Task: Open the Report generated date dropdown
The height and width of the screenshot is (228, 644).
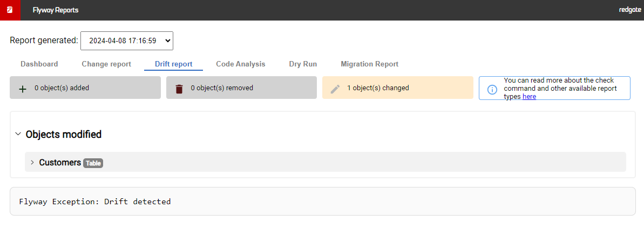Action: pos(127,41)
